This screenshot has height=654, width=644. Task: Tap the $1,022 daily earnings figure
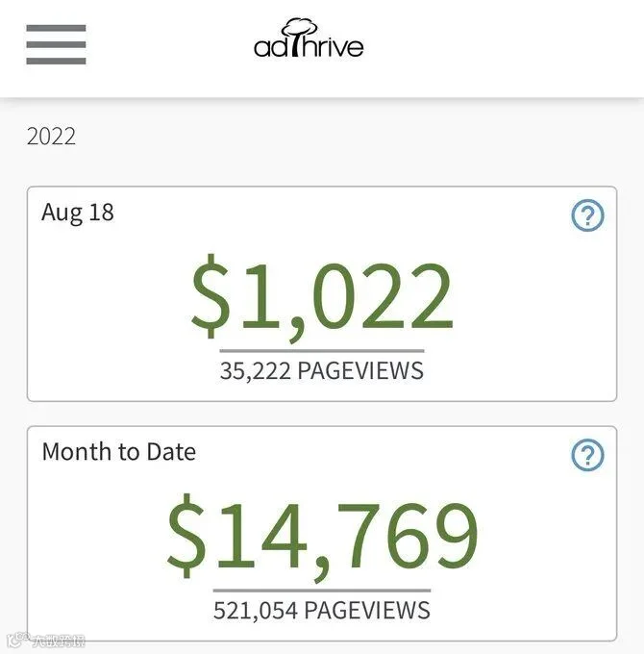pyautogui.click(x=322, y=298)
